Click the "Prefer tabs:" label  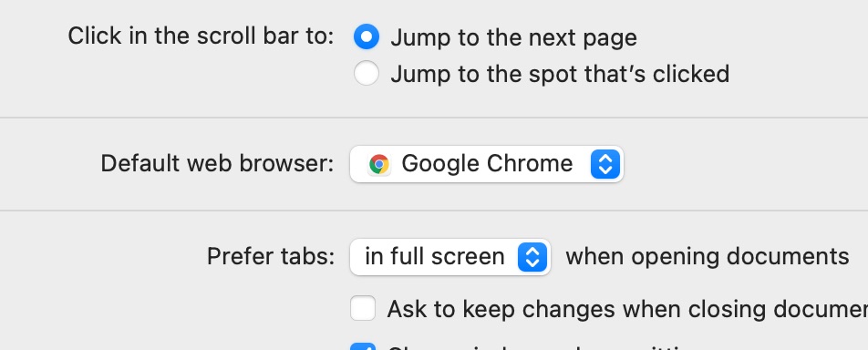click(x=271, y=257)
